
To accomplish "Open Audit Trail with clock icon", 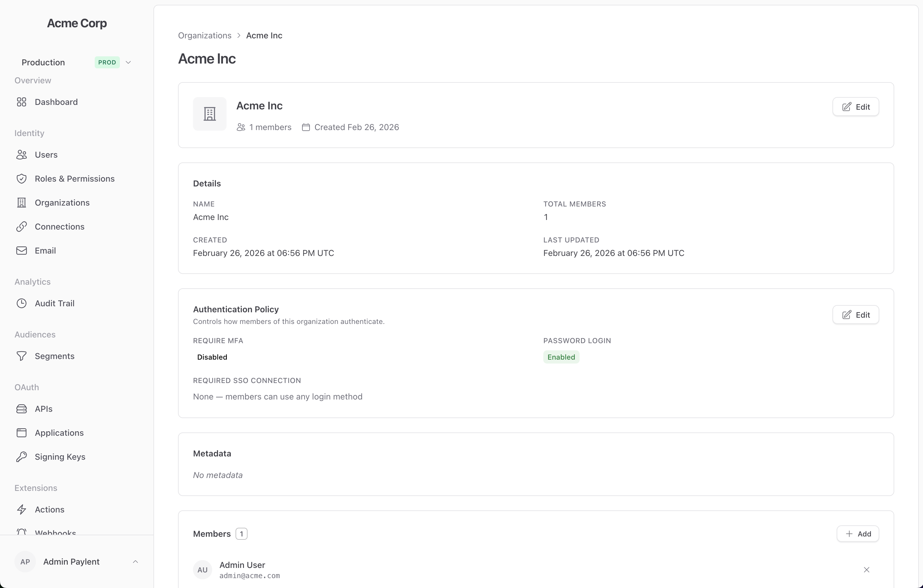I will point(22,303).
